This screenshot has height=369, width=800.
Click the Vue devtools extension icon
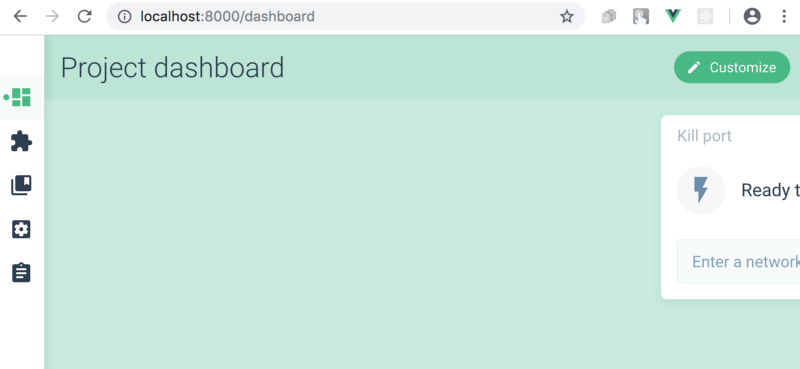(673, 16)
